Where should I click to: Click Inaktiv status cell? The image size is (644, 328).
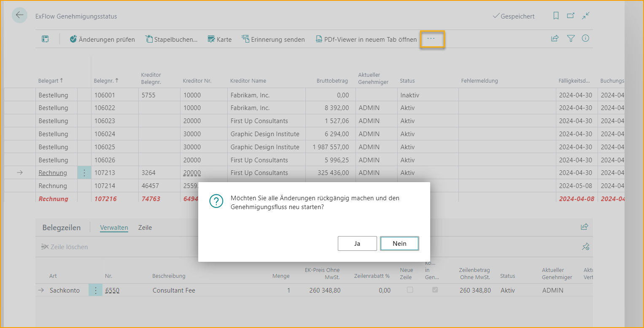point(428,95)
